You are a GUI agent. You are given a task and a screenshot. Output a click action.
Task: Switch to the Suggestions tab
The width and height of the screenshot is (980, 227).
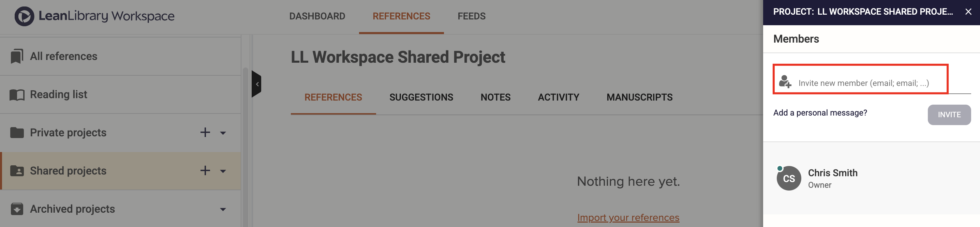pyautogui.click(x=421, y=97)
